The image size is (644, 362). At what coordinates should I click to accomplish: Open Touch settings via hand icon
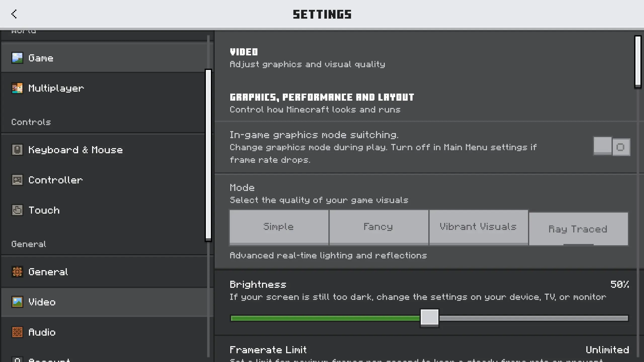(x=17, y=210)
